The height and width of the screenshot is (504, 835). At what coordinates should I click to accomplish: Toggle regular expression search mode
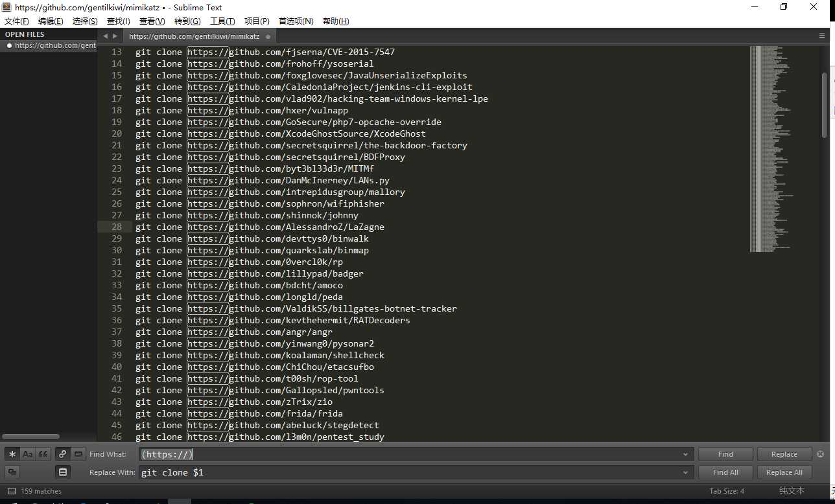point(12,454)
